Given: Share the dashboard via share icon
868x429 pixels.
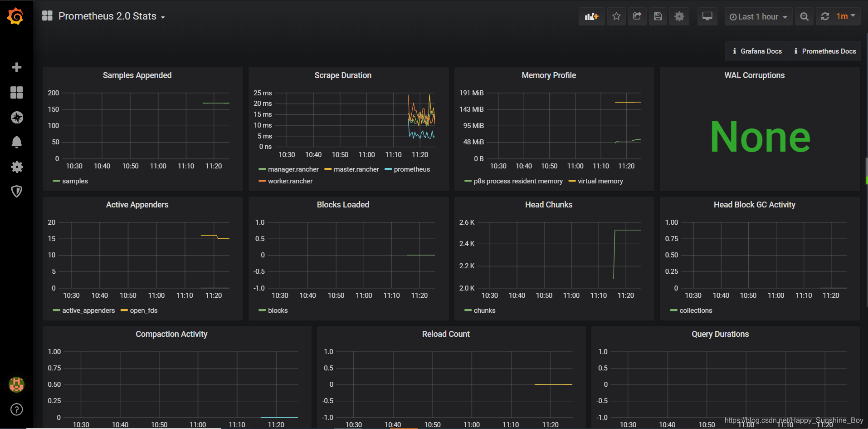Looking at the screenshot, I should (637, 16).
